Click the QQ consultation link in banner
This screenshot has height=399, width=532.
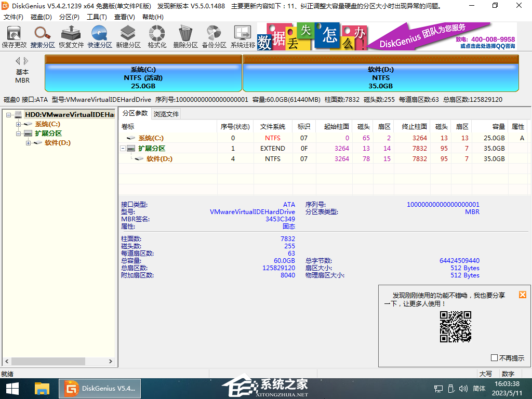click(x=487, y=46)
